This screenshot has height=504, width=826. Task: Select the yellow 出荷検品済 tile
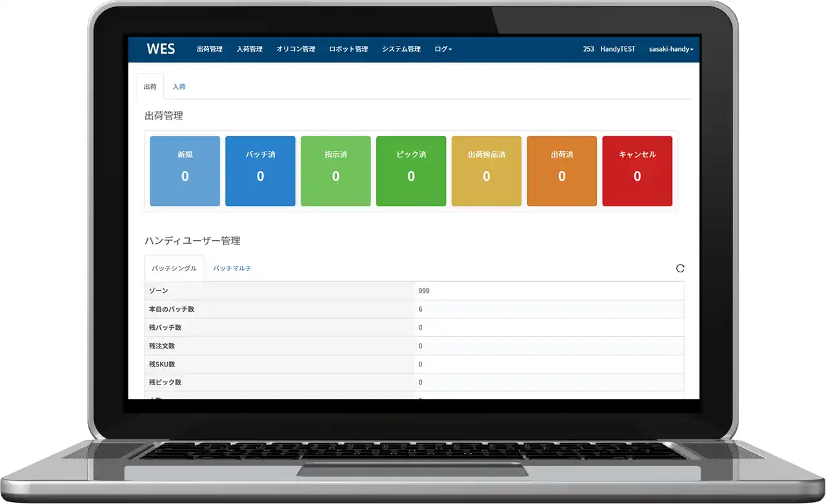[487, 171]
